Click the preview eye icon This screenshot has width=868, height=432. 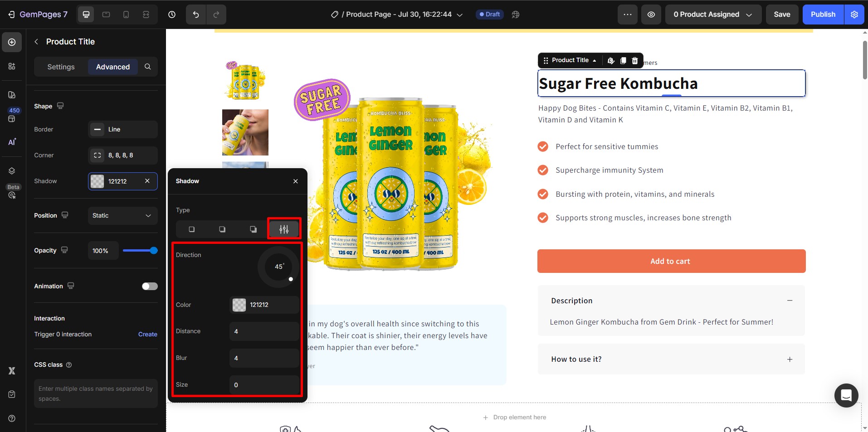point(651,15)
